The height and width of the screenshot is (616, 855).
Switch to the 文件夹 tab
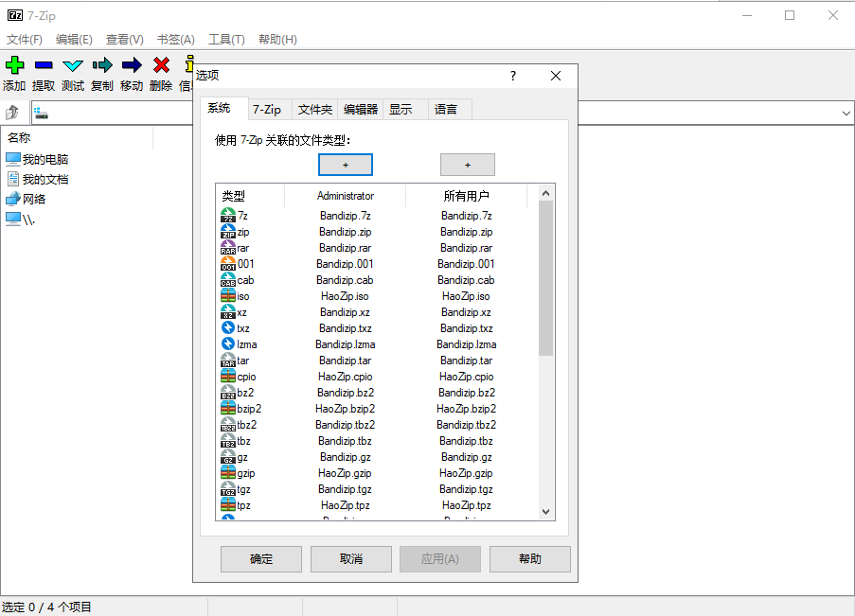(314, 110)
